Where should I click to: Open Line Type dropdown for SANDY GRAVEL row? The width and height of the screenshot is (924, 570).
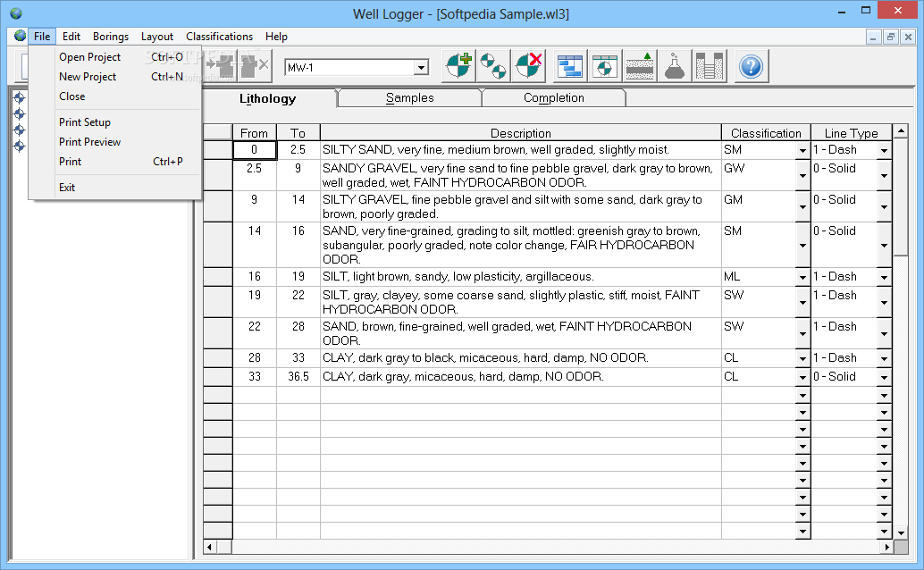pyautogui.click(x=884, y=176)
